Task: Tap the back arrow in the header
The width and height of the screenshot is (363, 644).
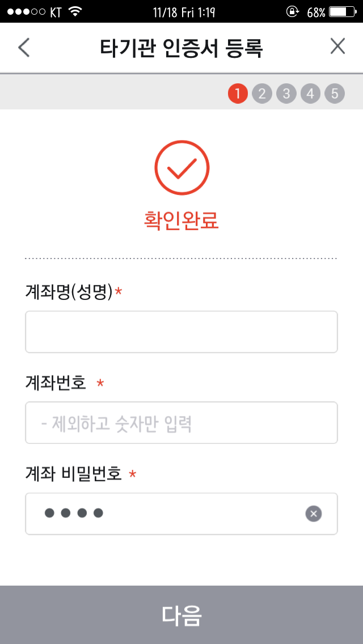Action: [24, 48]
